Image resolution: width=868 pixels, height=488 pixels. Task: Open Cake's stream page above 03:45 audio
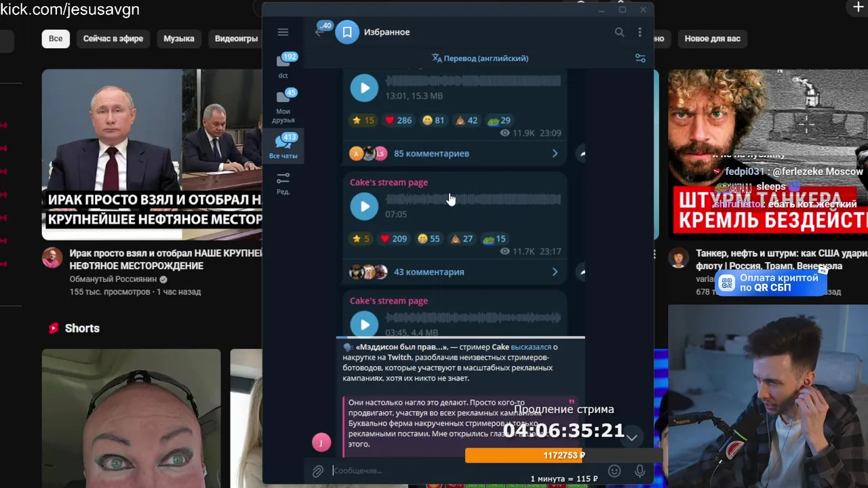tap(389, 301)
